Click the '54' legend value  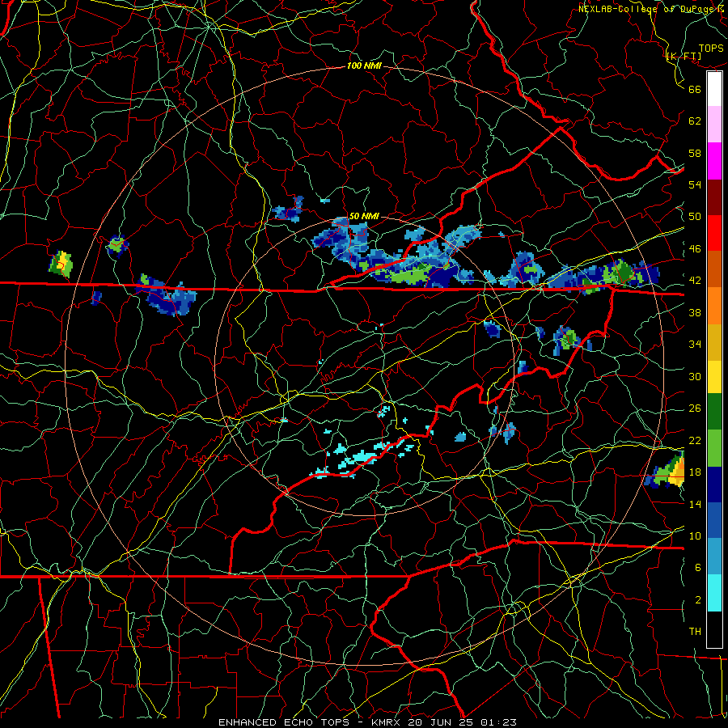[695, 184]
